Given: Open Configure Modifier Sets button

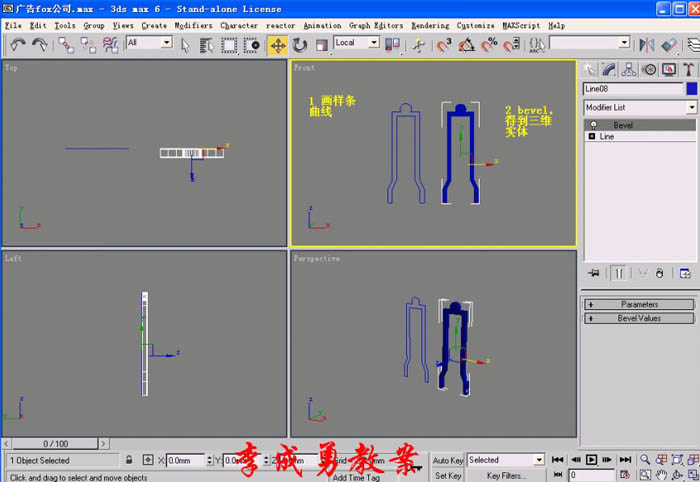Looking at the screenshot, I should (x=685, y=273).
